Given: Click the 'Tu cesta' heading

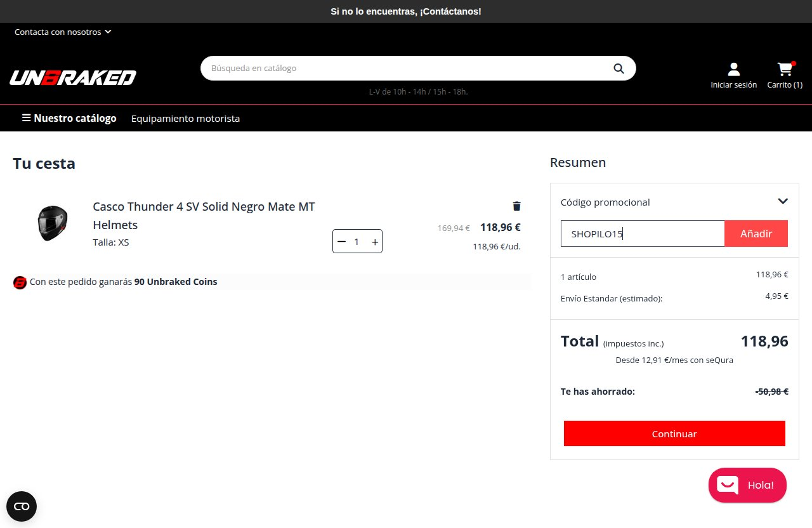Looking at the screenshot, I should coord(44,164).
